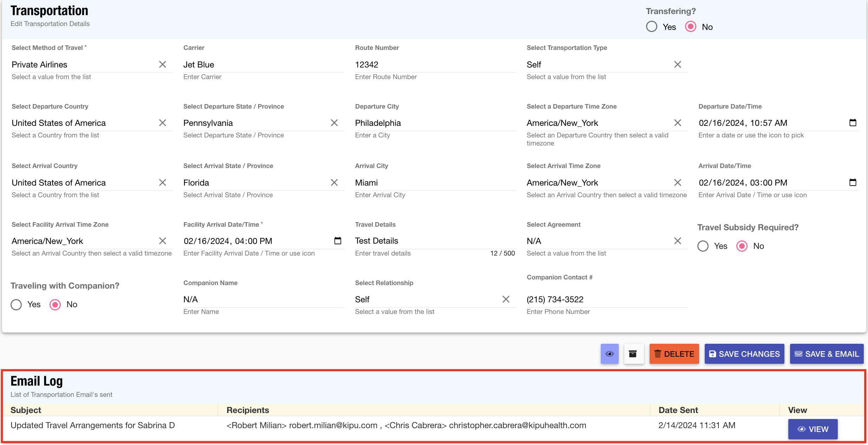Enable Yes for Traveling with Companion
Screen dimensions: 868x445
pyautogui.click(x=16, y=304)
